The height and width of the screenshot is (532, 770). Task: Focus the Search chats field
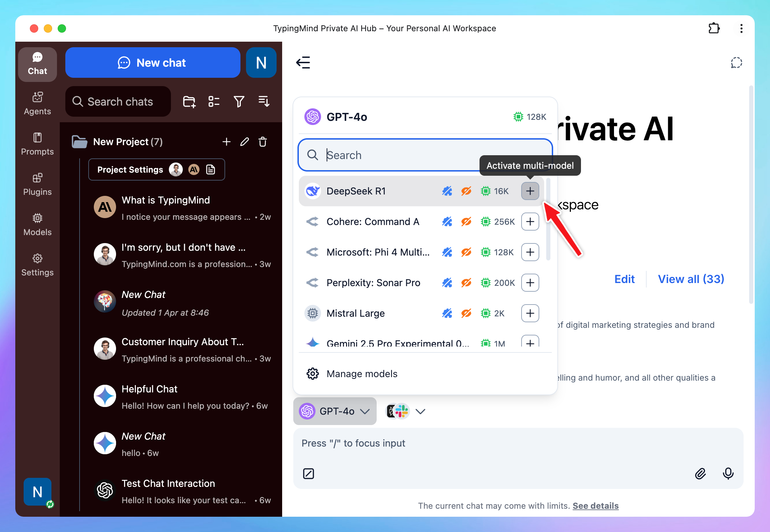[x=118, y=101]
